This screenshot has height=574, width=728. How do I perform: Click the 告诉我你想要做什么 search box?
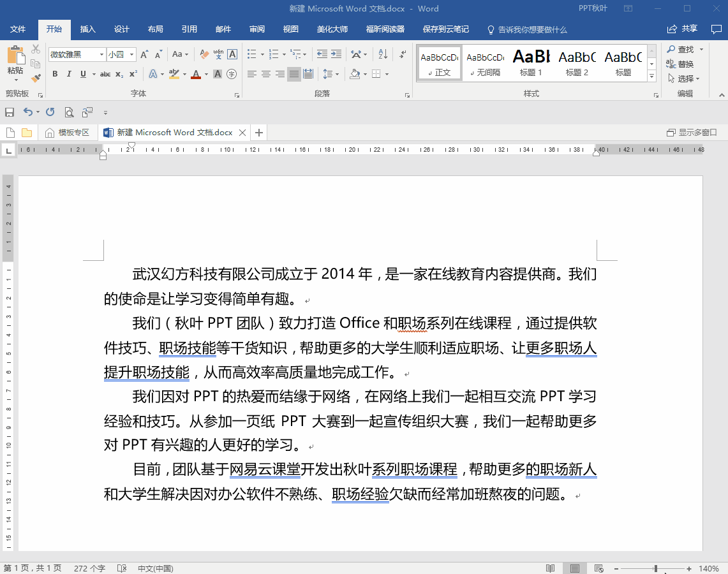[528, 30]
